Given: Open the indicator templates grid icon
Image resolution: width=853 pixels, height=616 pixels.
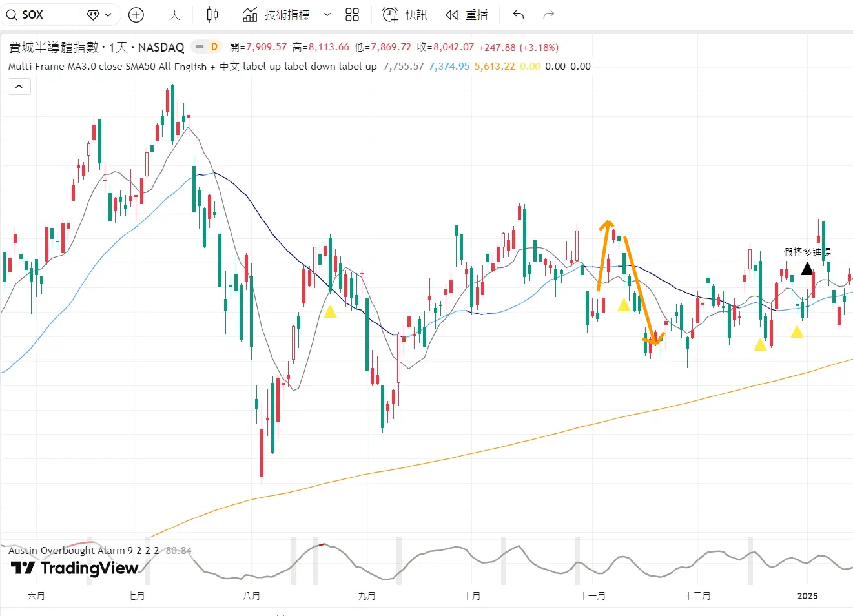Looking at the screenshot, I should [352, 15].
